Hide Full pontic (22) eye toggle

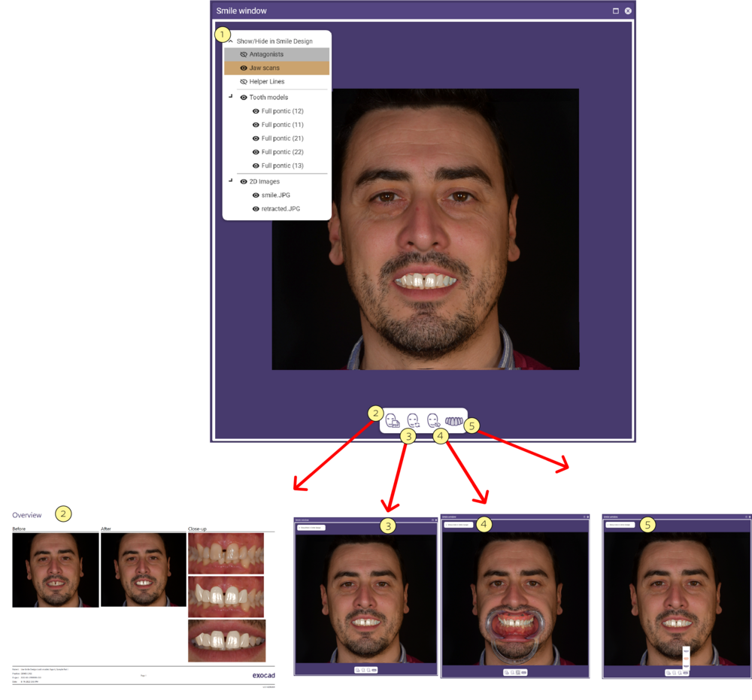pos(256,152)
